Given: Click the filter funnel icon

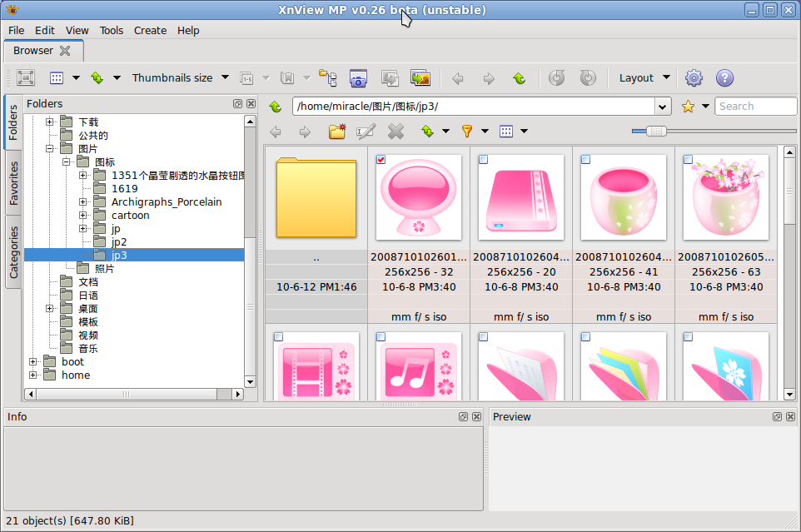Looking at the screenshot, I should (x=467, y=132).
